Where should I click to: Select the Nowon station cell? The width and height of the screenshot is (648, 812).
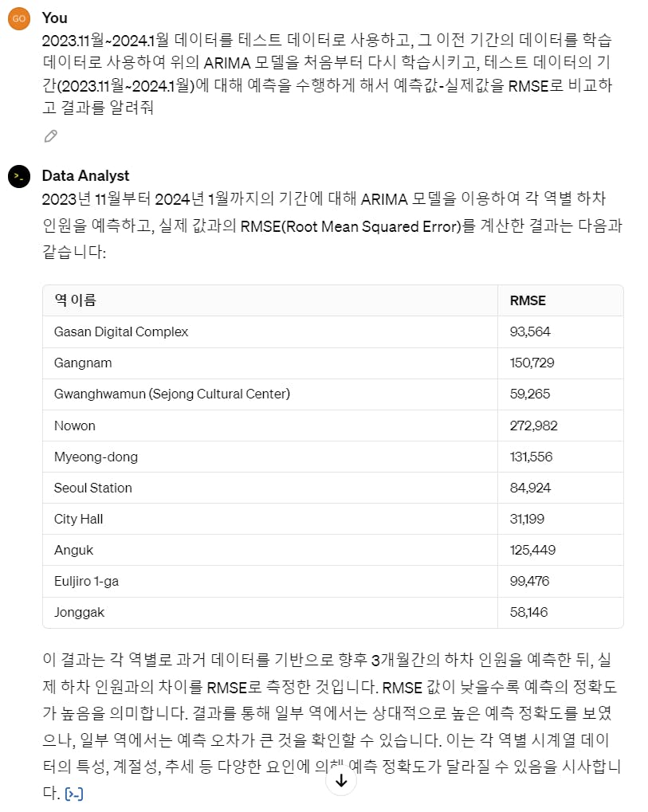pos(75,426)
